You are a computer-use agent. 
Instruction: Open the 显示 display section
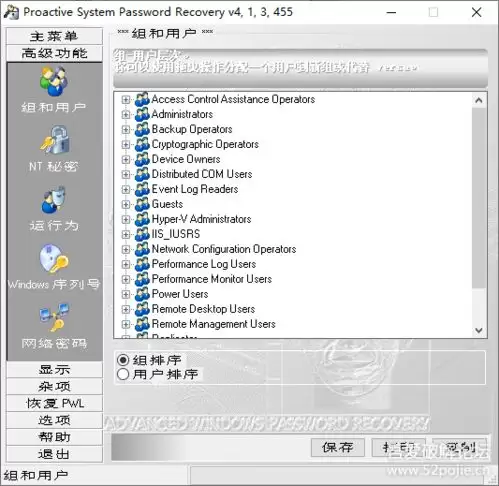(54, 369)
